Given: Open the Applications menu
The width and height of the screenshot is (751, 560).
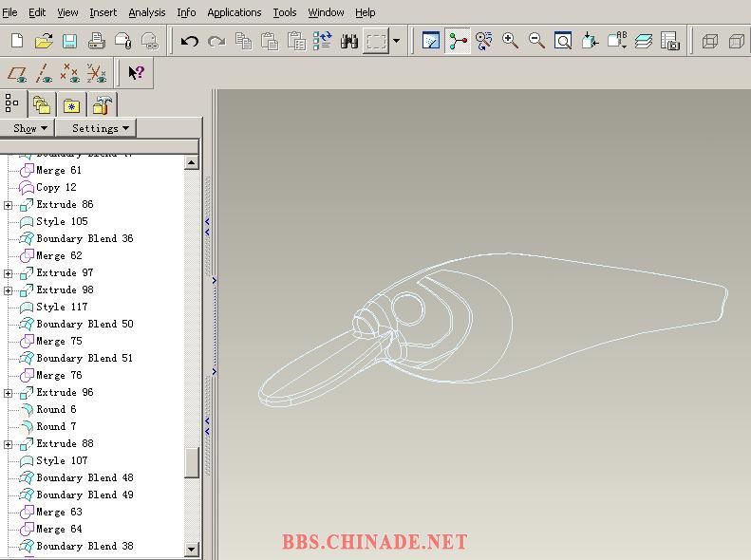Looking at the screenshot, I should pos(234,12).
